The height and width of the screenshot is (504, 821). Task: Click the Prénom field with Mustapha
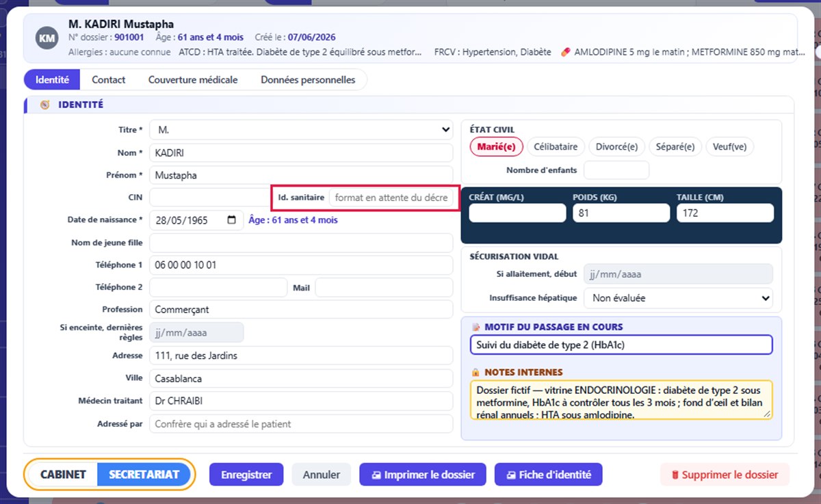tap(301, 175)
